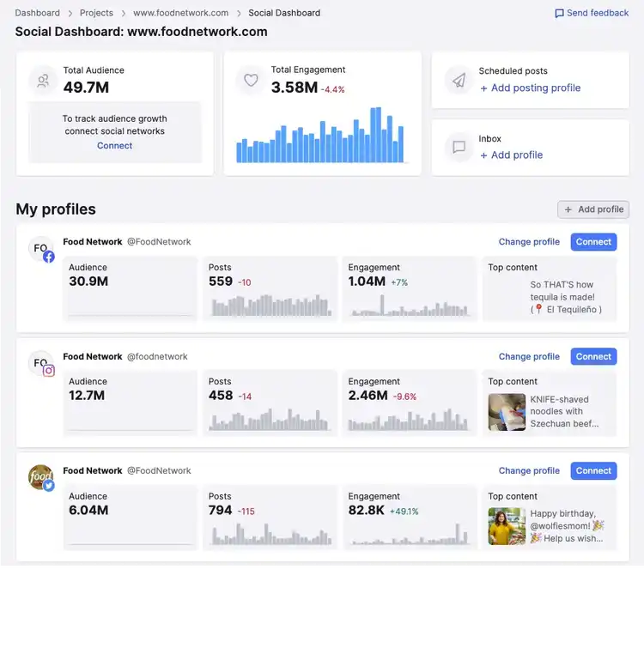Click the -9.6% Instagram engagement change
The height and width of the screenshot is (648, 644).
(x=404, y=397)
